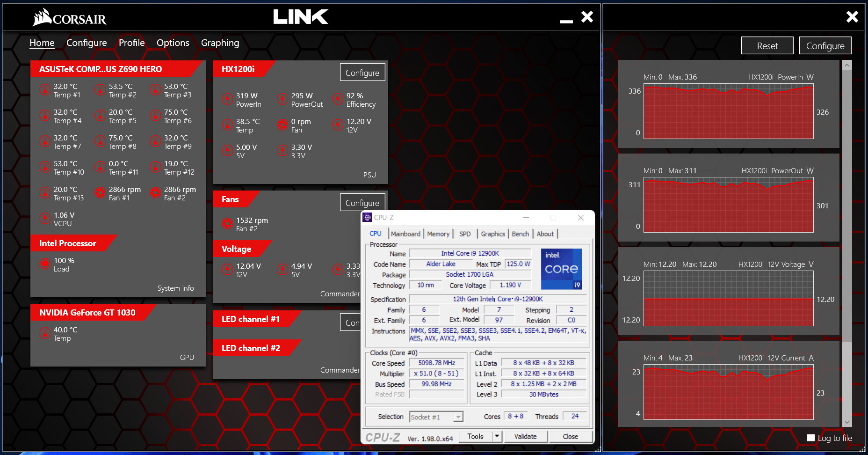Click Configure in the HX1200i panel
This screenshot has width=868, height=455.
point(362,73)
